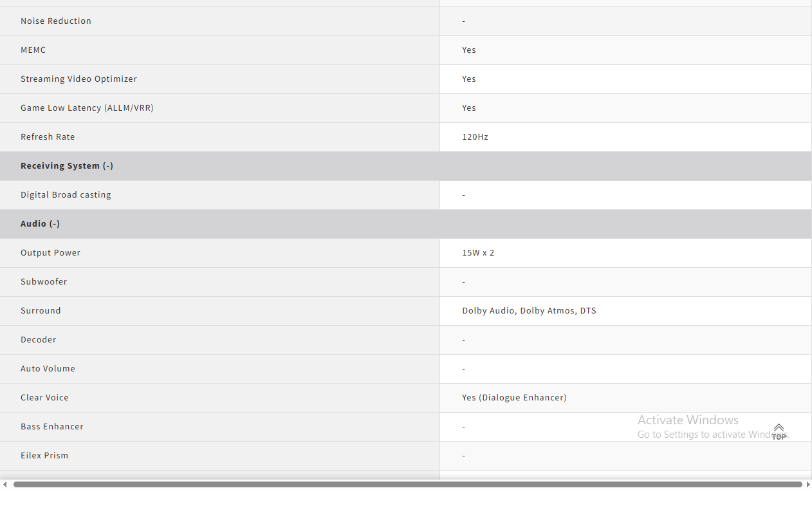Select the Game Low Latency (ALLM/VRR) label
The image size is (812, 515).
[87, 108]
